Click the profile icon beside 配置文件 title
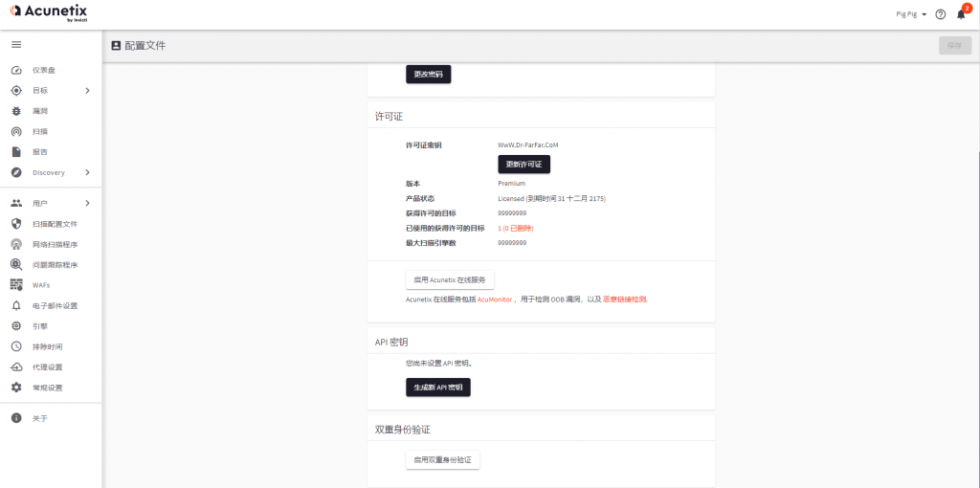 [x=116, y=46]
